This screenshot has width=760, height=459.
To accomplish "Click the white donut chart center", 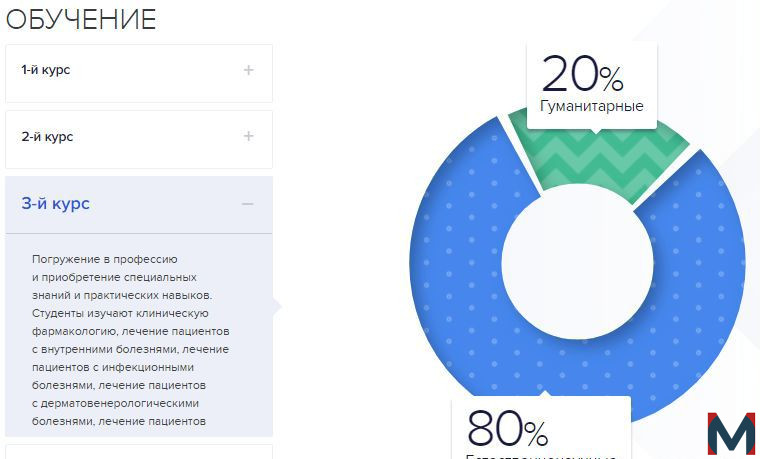I will (x=577, y=264).
